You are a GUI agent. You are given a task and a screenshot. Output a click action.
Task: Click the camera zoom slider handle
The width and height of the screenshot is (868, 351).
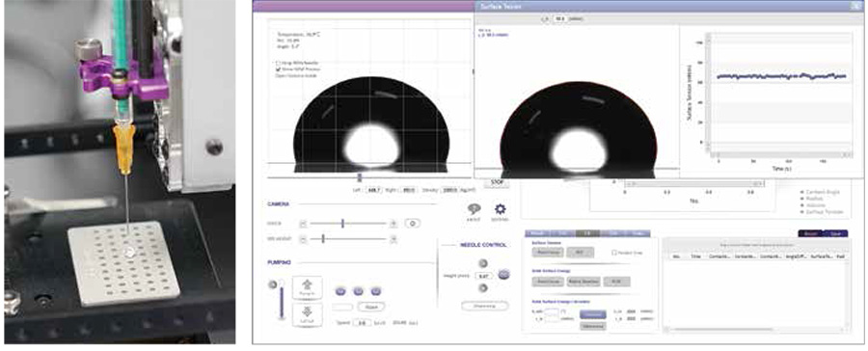point(342,224)
